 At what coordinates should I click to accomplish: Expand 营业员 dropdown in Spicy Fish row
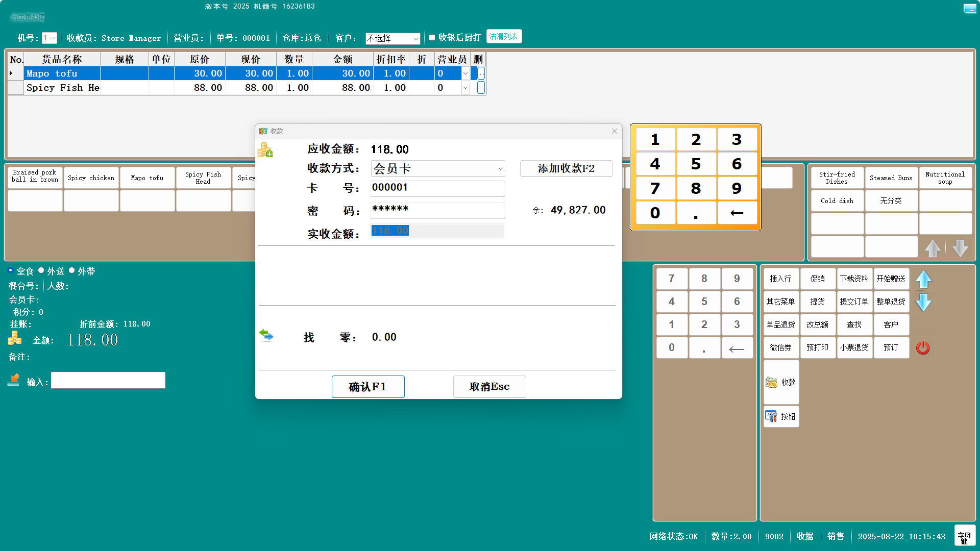pyautogui.click(x=465, y=88)
